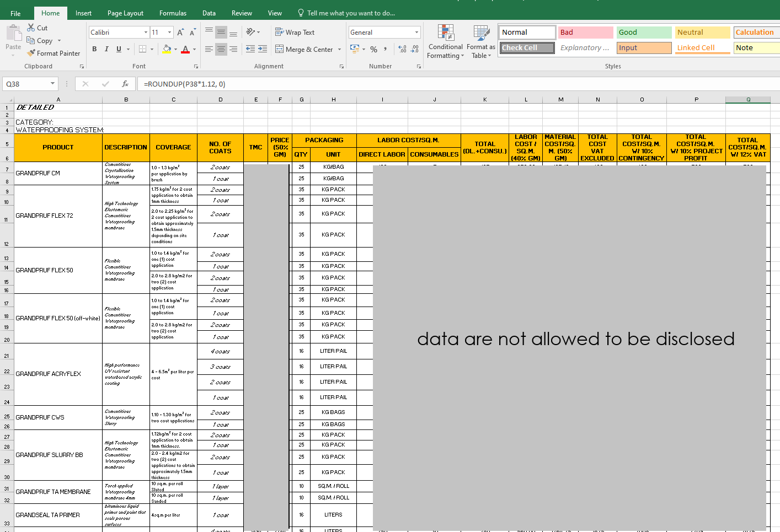Apply the Linked Cell style
The height and width of the screenshot is (532, 780).
tap(703, 48)
